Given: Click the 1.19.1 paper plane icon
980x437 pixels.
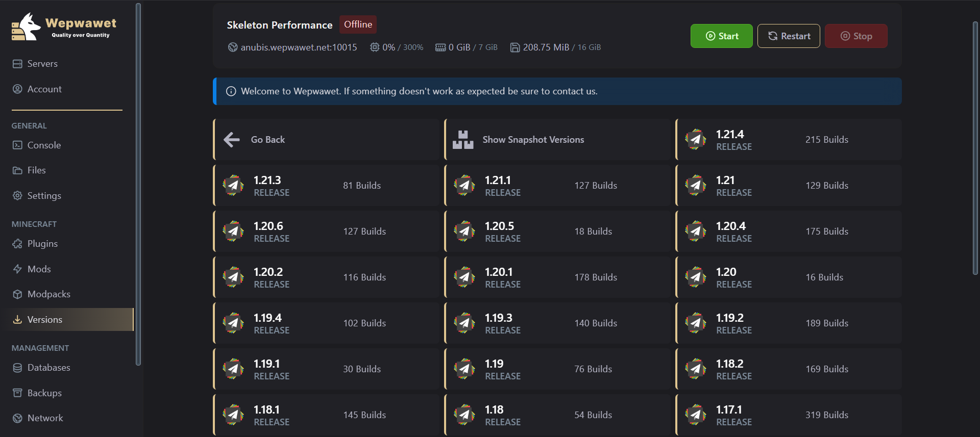Looking at the screenshot, I should coord(233,369).
